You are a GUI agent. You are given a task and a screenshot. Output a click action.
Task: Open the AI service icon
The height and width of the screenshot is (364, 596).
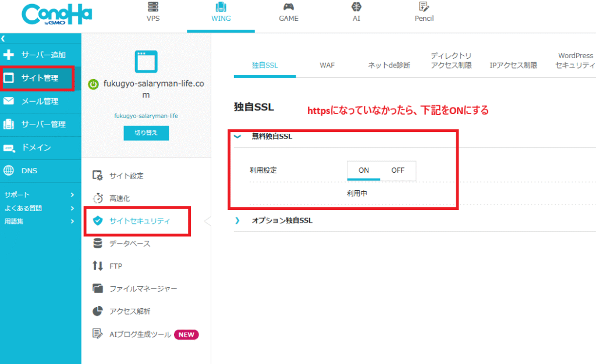point(356,8)
